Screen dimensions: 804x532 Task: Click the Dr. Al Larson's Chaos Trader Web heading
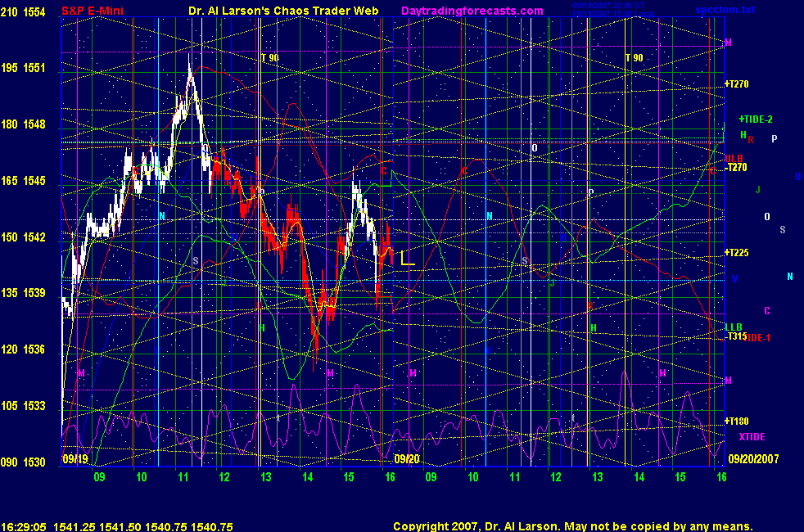pos(283,11)
